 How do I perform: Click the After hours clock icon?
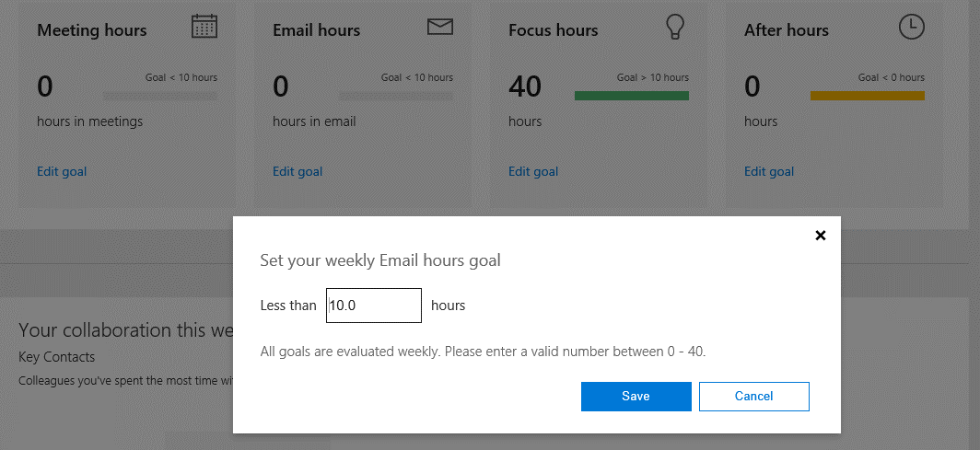pos(911,27)
